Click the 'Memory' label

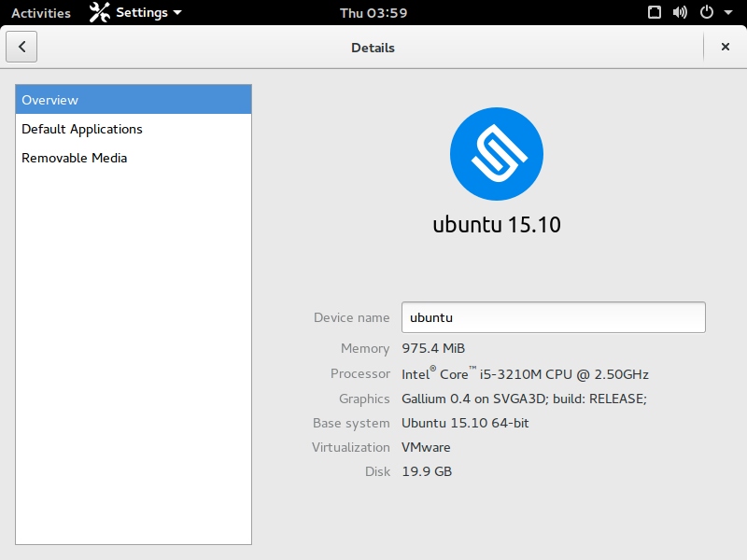365,348
